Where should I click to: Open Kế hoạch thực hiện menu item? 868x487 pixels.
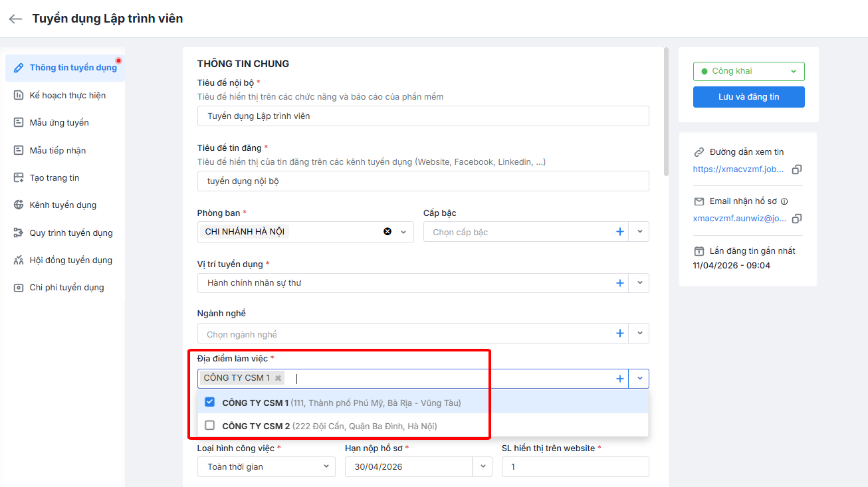click(x=67, y=95)
